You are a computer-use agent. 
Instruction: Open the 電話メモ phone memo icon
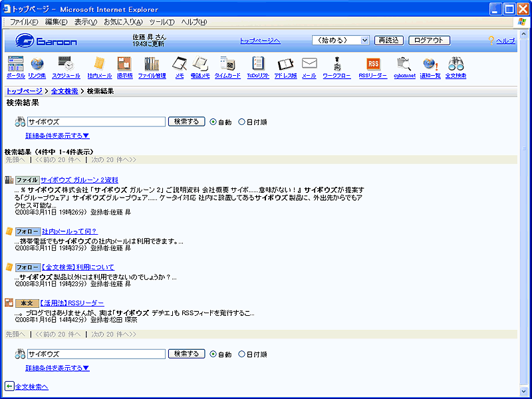coord(200,63)
